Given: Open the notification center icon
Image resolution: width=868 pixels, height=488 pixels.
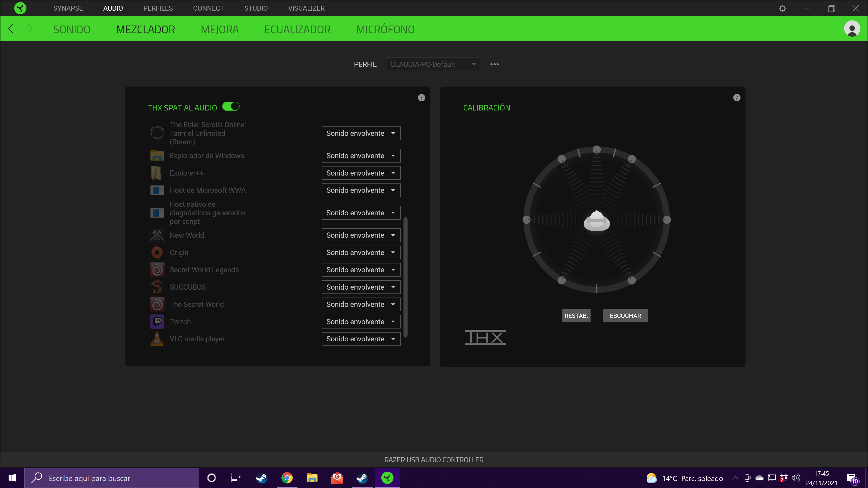Looking at the screenshot, I should (x=852, y=479).
